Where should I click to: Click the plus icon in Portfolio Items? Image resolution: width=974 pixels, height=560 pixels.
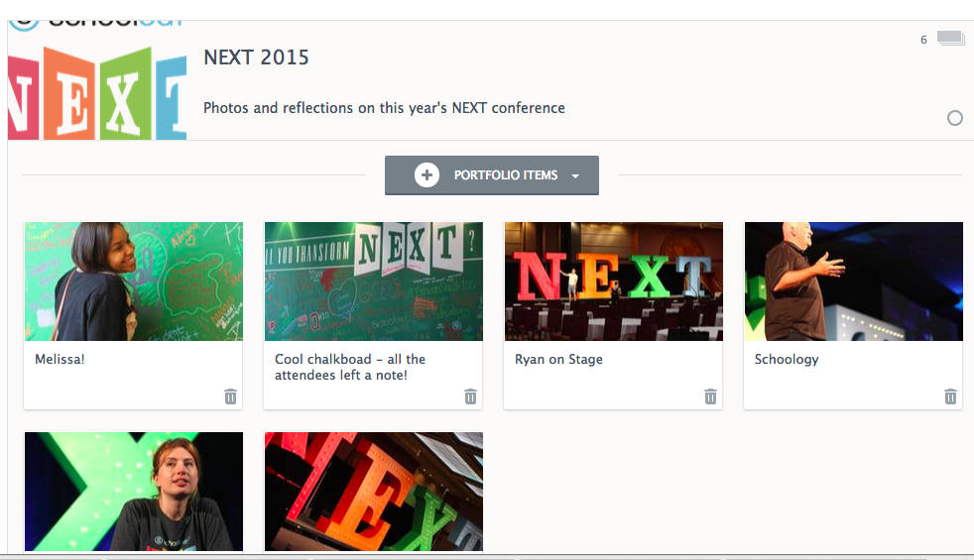click(426, 175)
